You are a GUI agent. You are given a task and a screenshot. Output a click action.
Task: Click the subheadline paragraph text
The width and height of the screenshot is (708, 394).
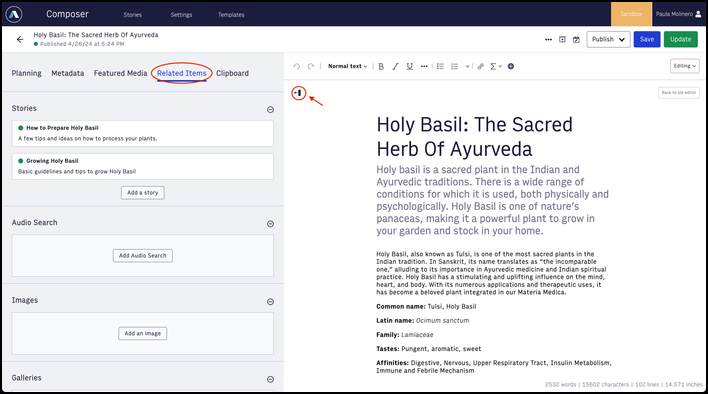pos(493,200)
